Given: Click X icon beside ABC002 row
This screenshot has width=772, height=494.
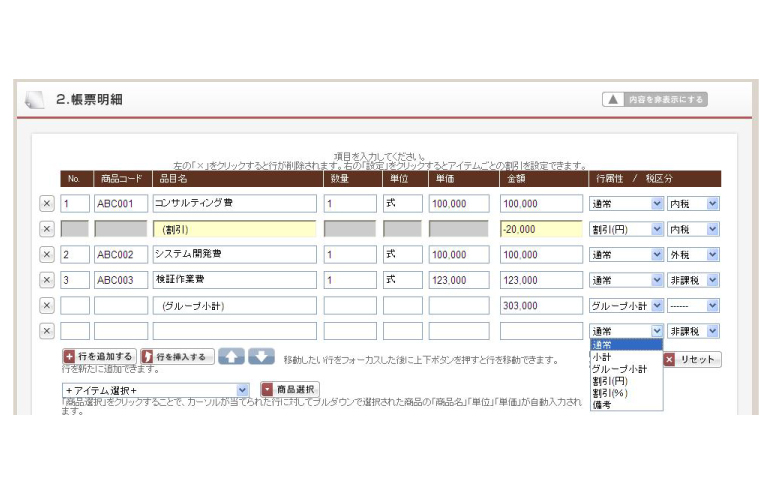Looking at the screenshot, I should coord(47,255).
